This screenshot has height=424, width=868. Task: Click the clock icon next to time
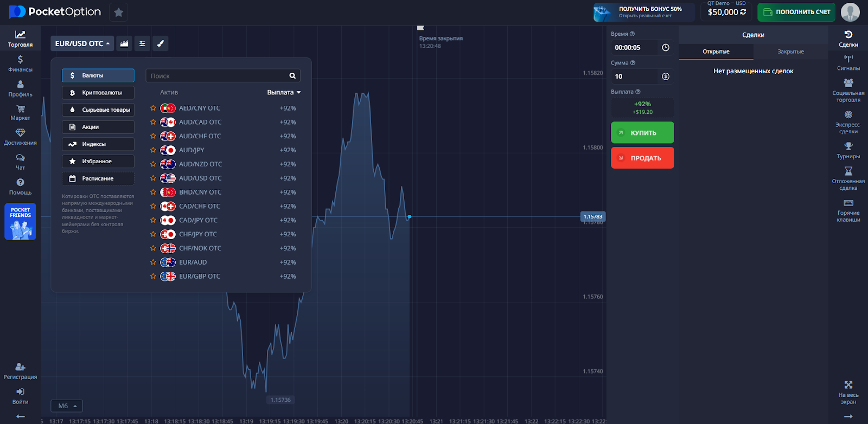[666, 48]
